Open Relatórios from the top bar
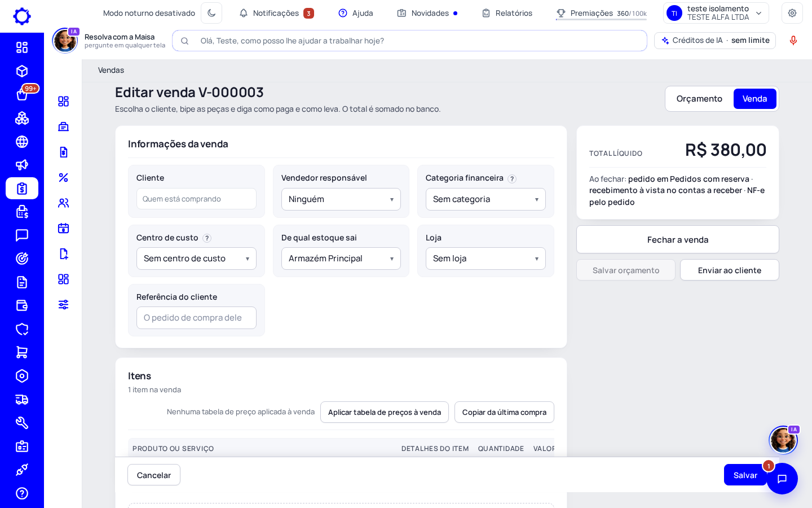The width and height of the screenshot is (812, 508). (507, 13)
